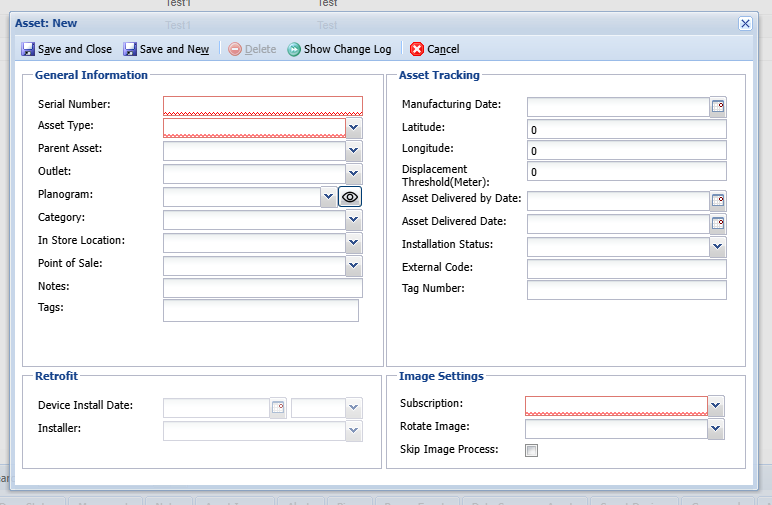
Task: Expand the Outlet dropdown list
Action: point(354,174)
